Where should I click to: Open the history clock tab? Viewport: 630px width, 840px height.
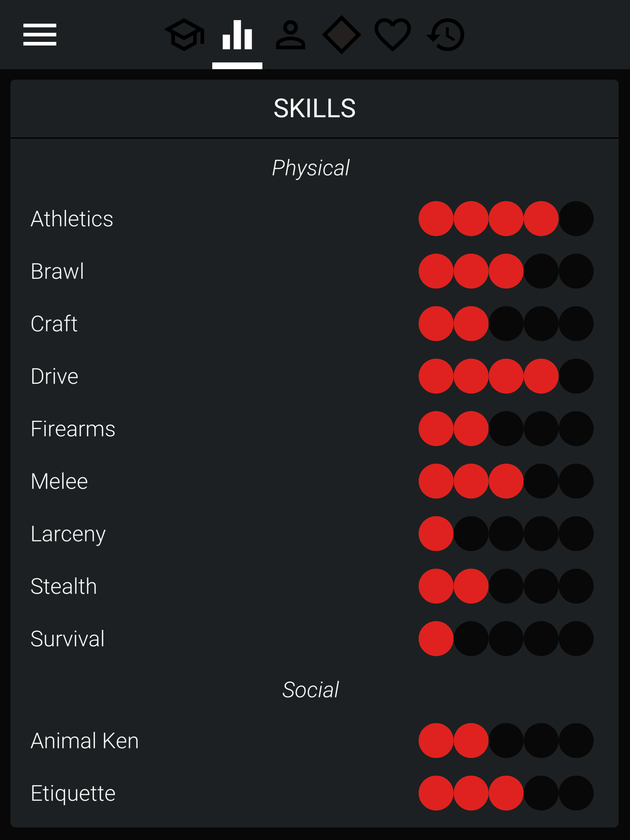[x=445, y=34]
